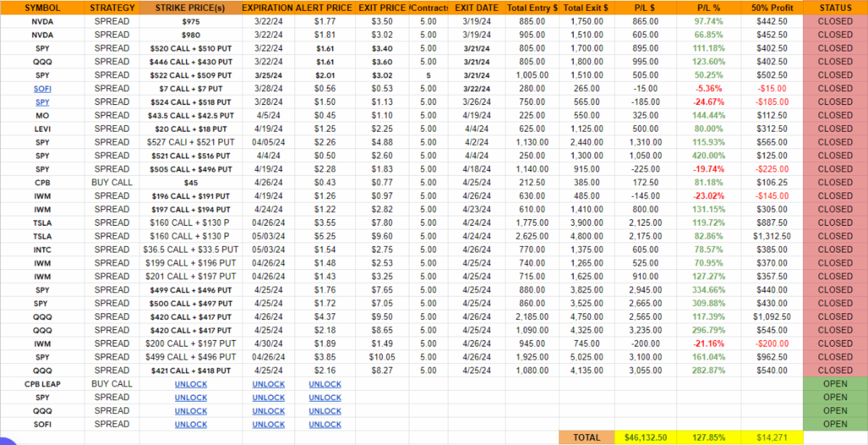
Task: Click the blue SOFI symbol hyperlink
Action: click(43, 88)
